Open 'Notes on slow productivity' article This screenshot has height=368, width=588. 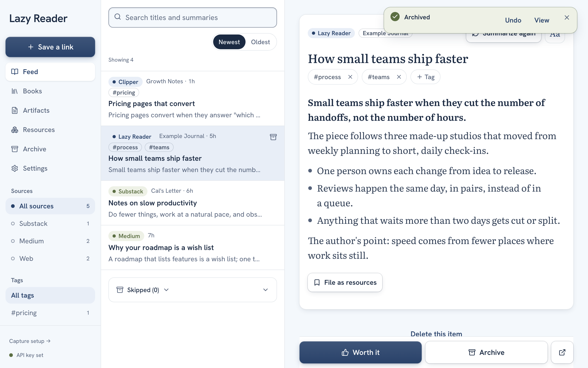tap(192, 203)
